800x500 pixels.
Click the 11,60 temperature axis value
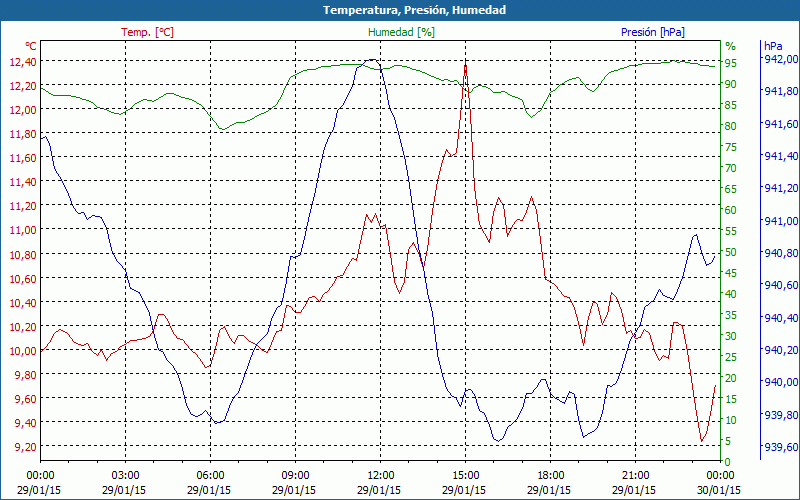click(23, 158)
